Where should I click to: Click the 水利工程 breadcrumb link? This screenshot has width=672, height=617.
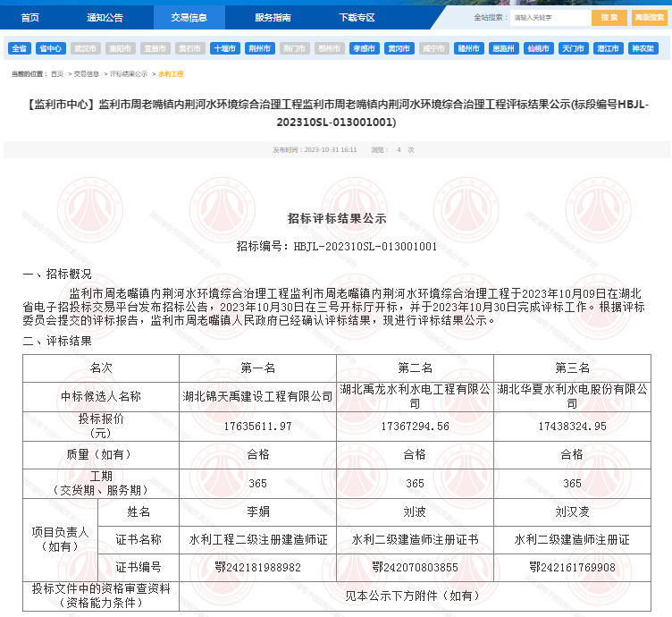[171, 74]
